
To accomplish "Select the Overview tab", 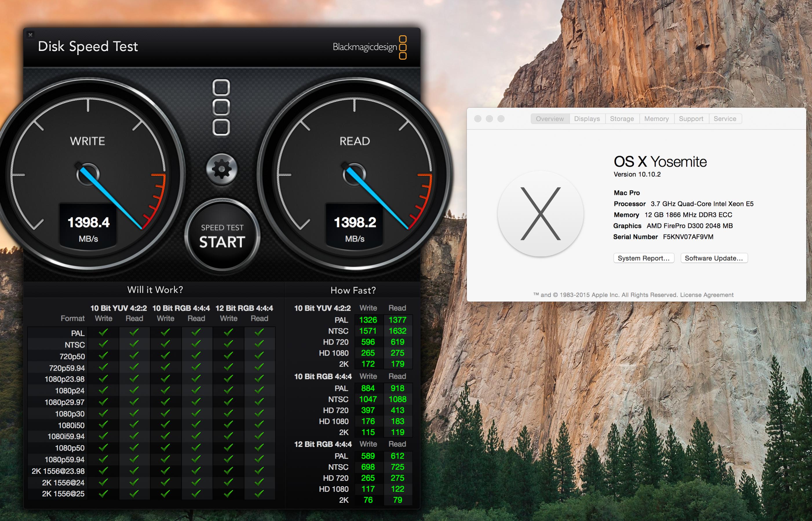I will [x=550, y=119].
